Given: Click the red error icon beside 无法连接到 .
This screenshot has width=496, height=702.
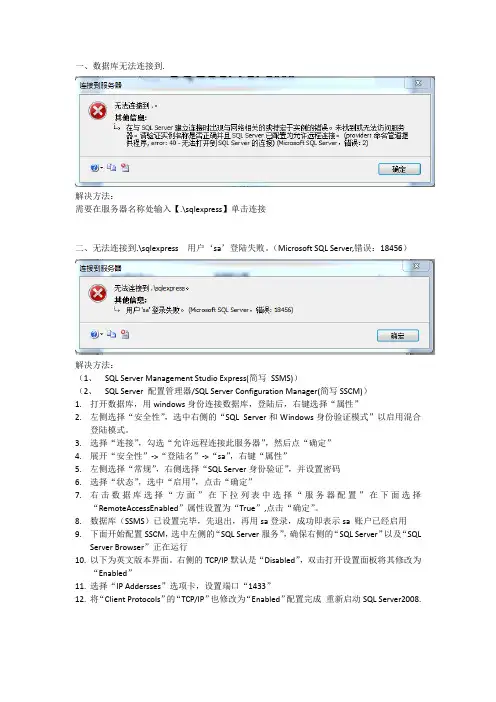Looking at the screenshot, I should click(98, 111).
